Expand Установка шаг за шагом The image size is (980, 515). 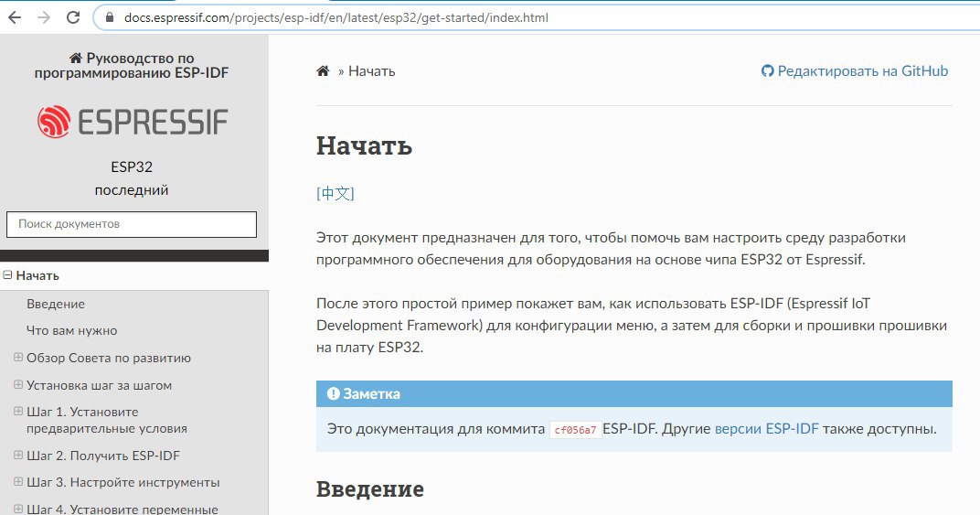pyautogui.click(x=18, y=385)
